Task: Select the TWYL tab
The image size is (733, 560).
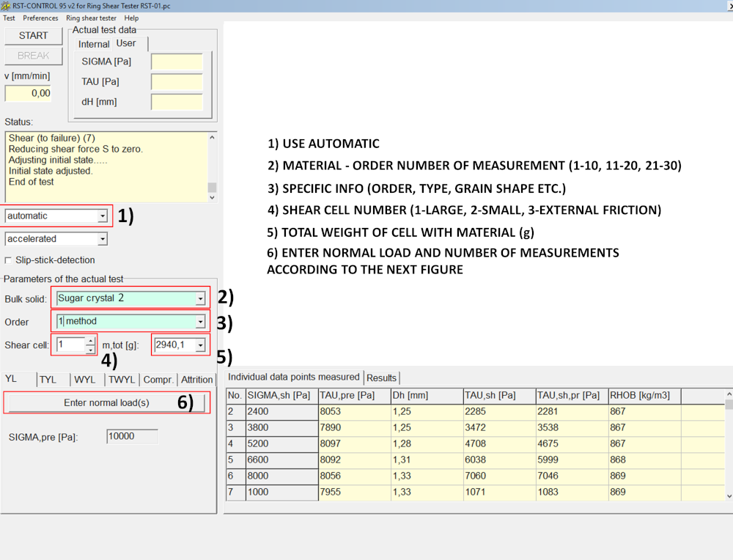Action: point(122,380)
